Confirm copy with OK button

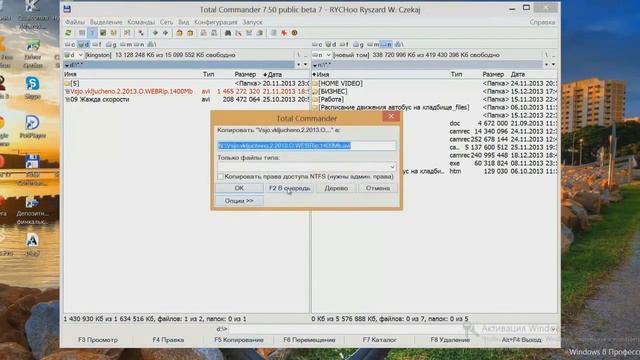coord(239,188)
